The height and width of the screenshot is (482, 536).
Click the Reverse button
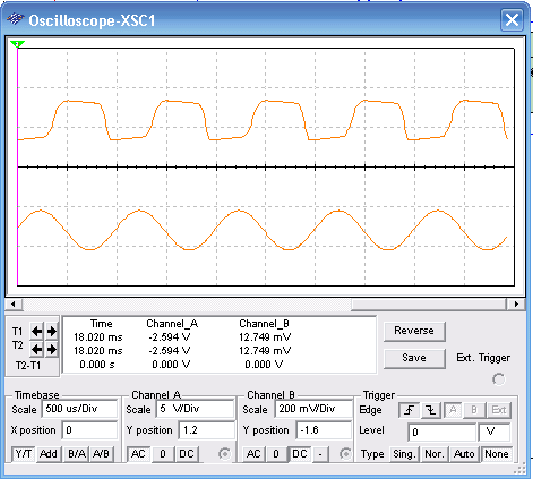click(x=414, y=331)
